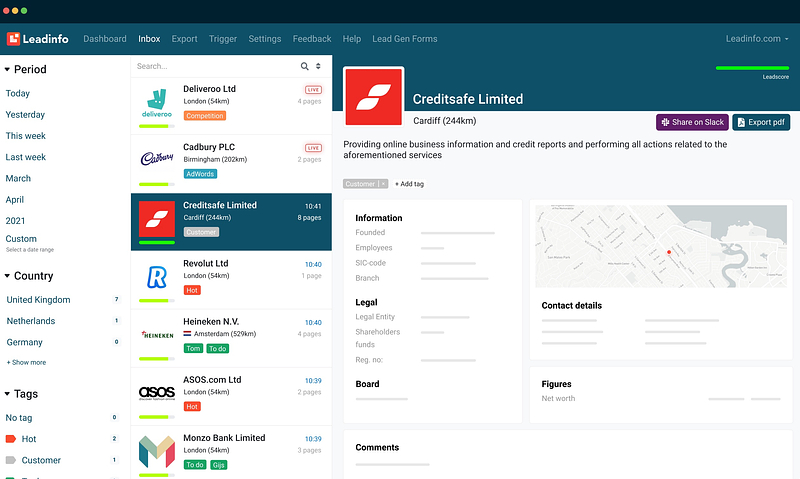Collapse the Period filter section
The height and width of the screenshot is (479, 800).
pos(8,70)
